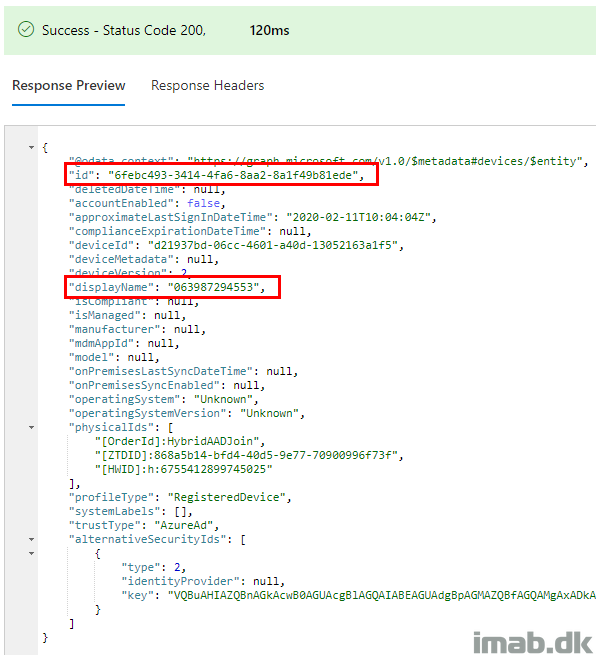Viewport: 596px width, 655px height.
Task: Click the Success - Status Code 200 text
Action: tap(124, 30)
